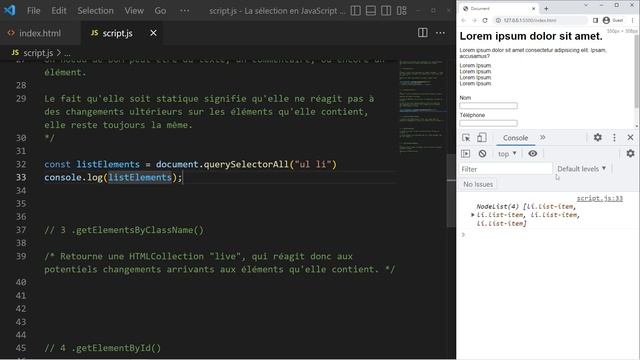
Task: Go back in the browser
Action: point(464,20)
